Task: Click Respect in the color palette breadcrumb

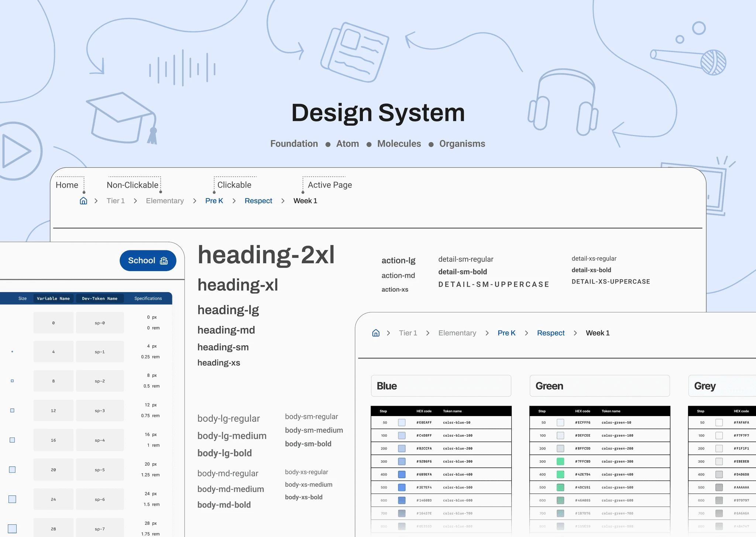Action: (x=551, y=333)
